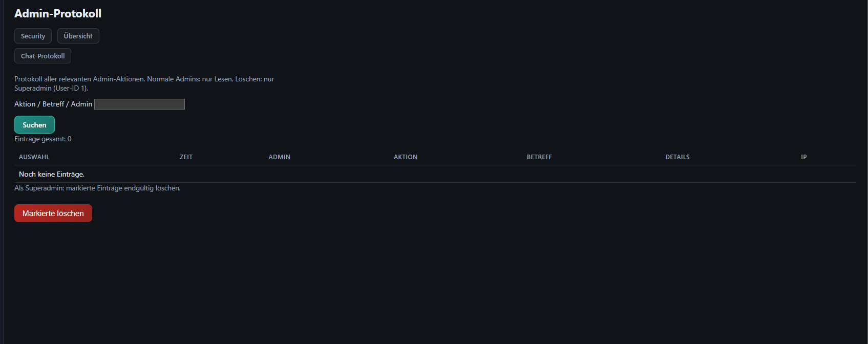868x344 pixels.
Task: Click the 'Protokoll aller relevanten Admin-Aktionen' description
Action: point(80,79)
